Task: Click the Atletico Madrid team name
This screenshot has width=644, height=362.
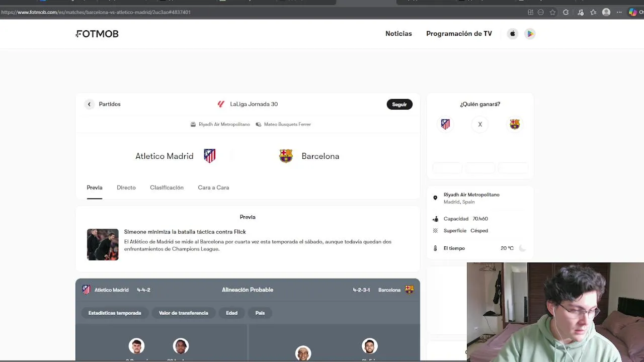Action: pos(164,156)
